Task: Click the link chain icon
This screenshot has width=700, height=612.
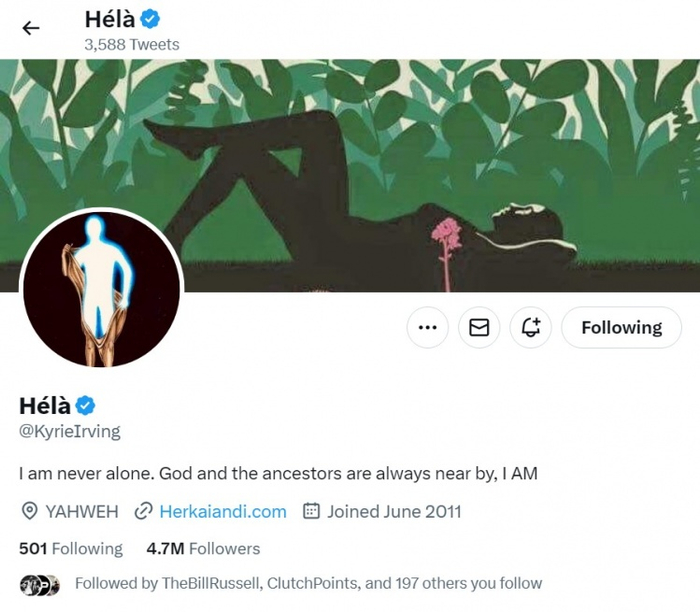Action: coord(143,511)
